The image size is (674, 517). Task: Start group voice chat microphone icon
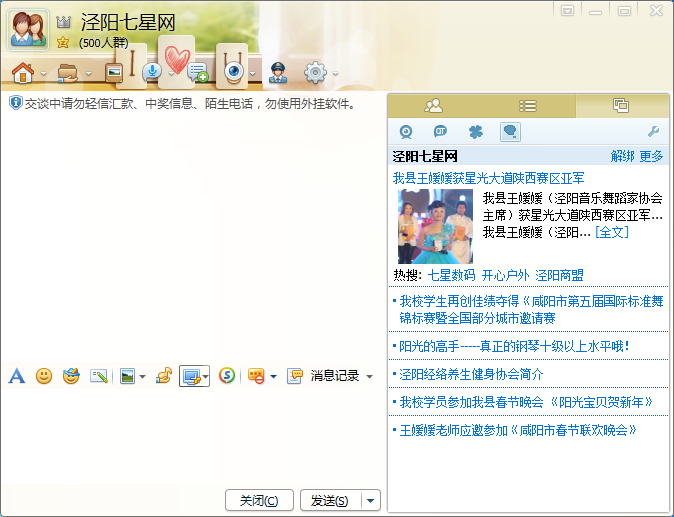[x=152, y=72]
